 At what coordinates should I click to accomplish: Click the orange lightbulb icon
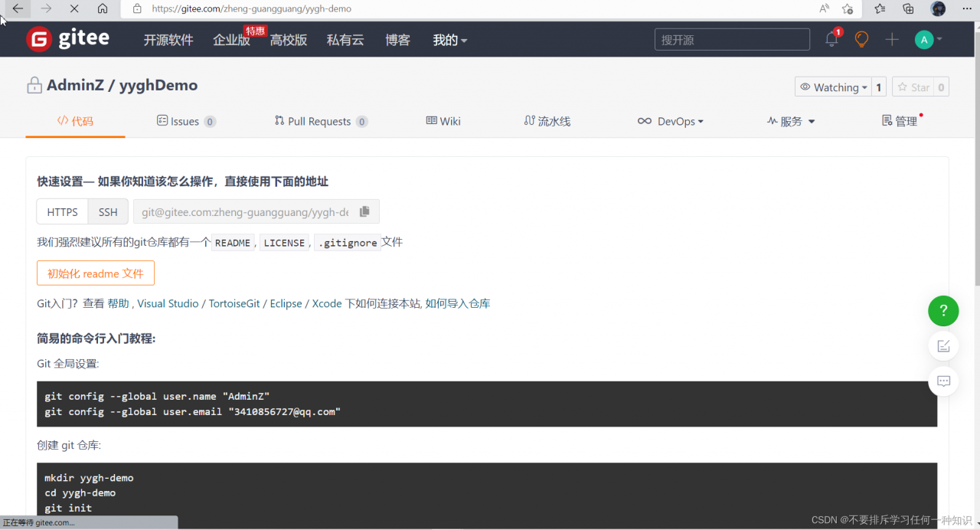click(862, 39)
